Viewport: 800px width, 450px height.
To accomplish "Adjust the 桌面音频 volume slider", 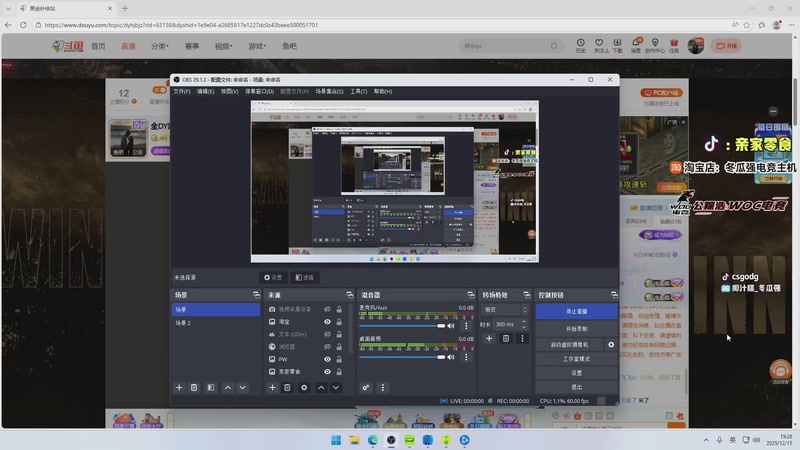I will point(400,356).
